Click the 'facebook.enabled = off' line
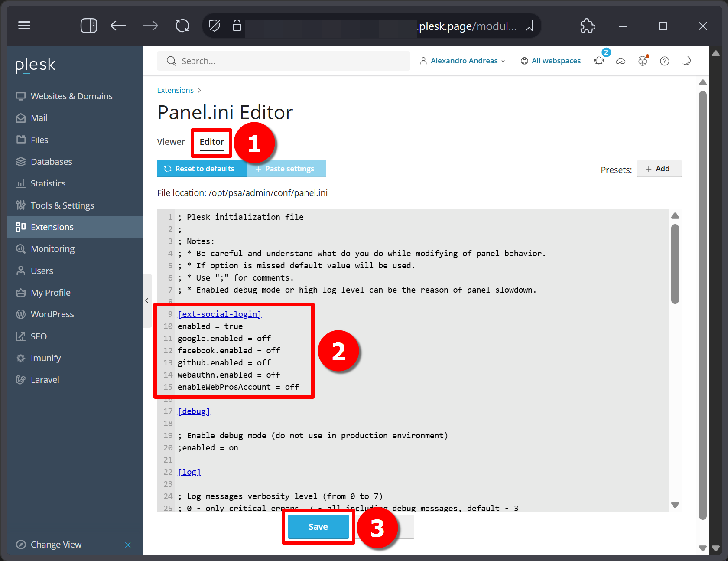 (229, 350)
